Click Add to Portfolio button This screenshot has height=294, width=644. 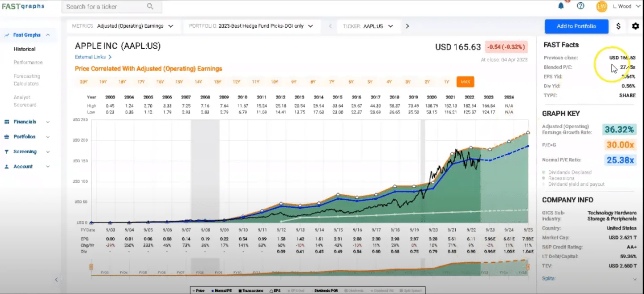[576, 26]
